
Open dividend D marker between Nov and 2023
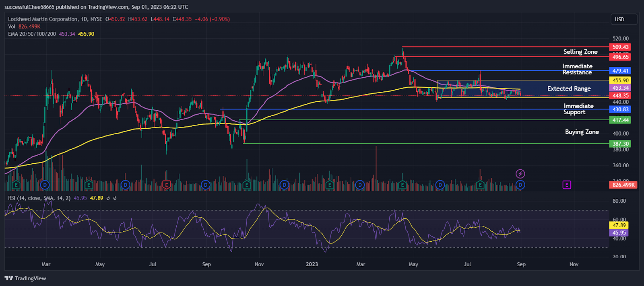pos(284,185)
